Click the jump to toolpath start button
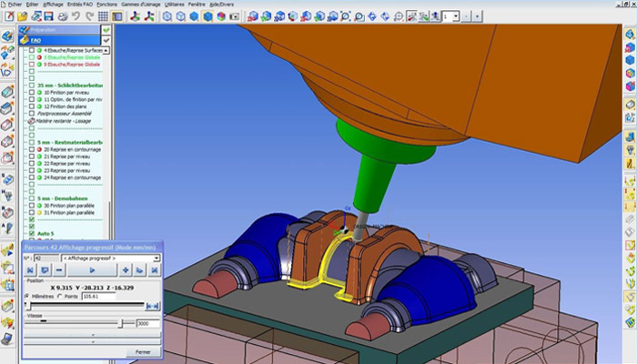 point(29,270)
